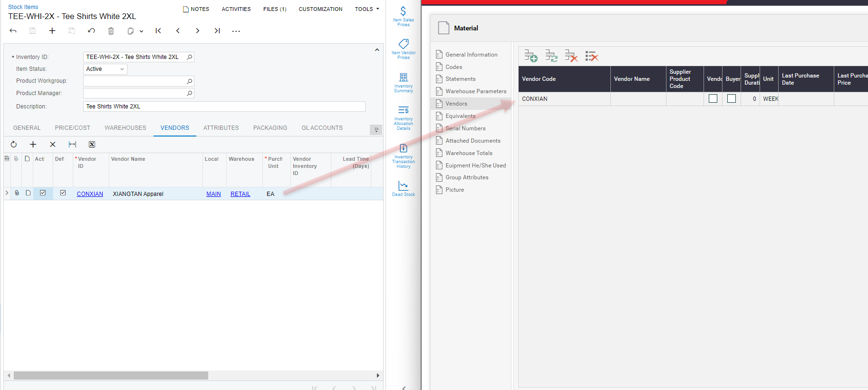Open the TOOLS dropdown menu

click(367, 9)
